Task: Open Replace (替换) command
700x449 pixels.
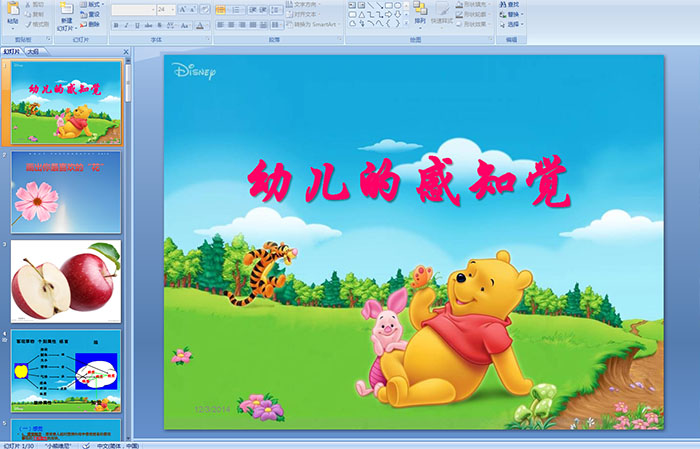Action: (511, 14)
